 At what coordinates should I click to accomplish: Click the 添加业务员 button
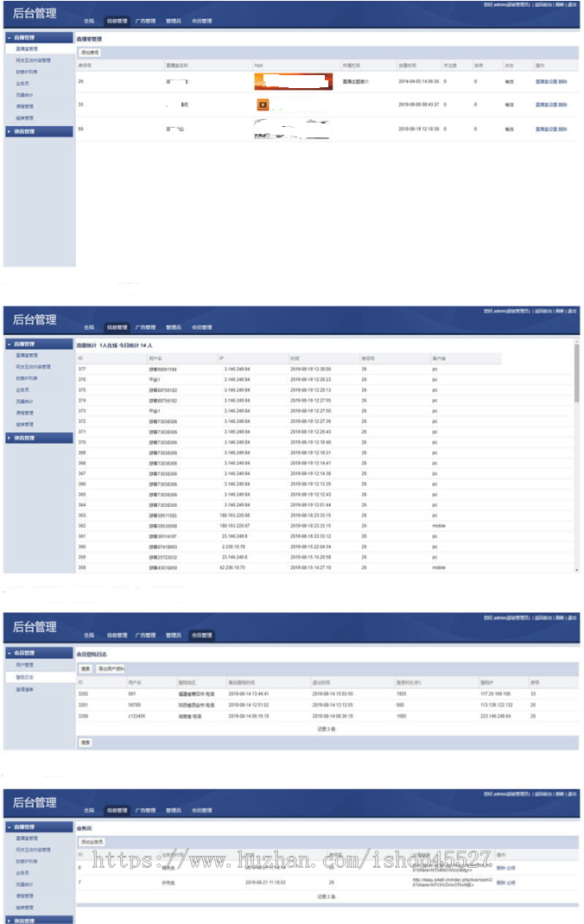92,841
